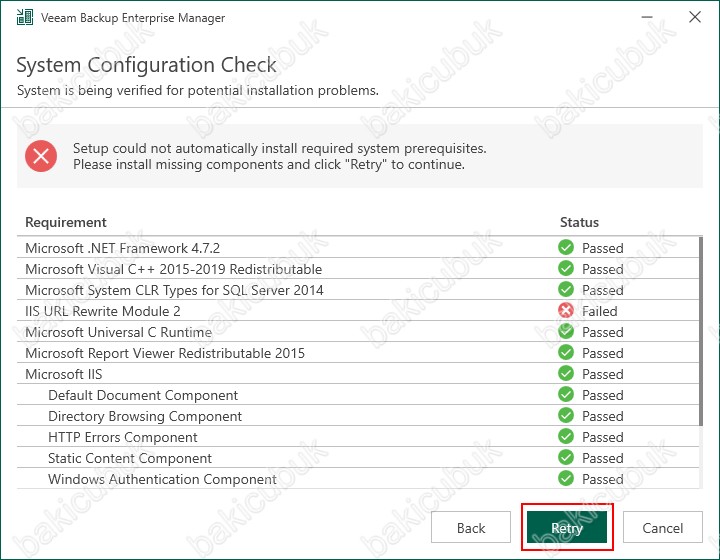Image resolution: width=720 pixels, height=560 pixels.
Task: Select the Microsoft Universal C Runtime row
Action: click(358, 331)
